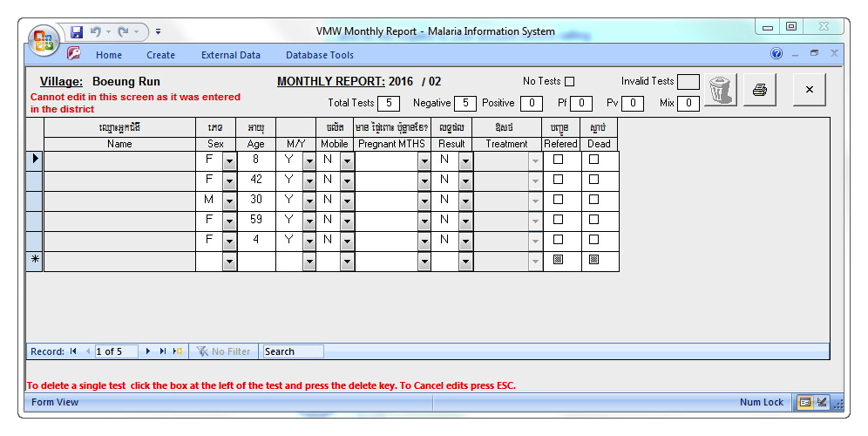Jump to first record navigation arrow

click(73, 351)
